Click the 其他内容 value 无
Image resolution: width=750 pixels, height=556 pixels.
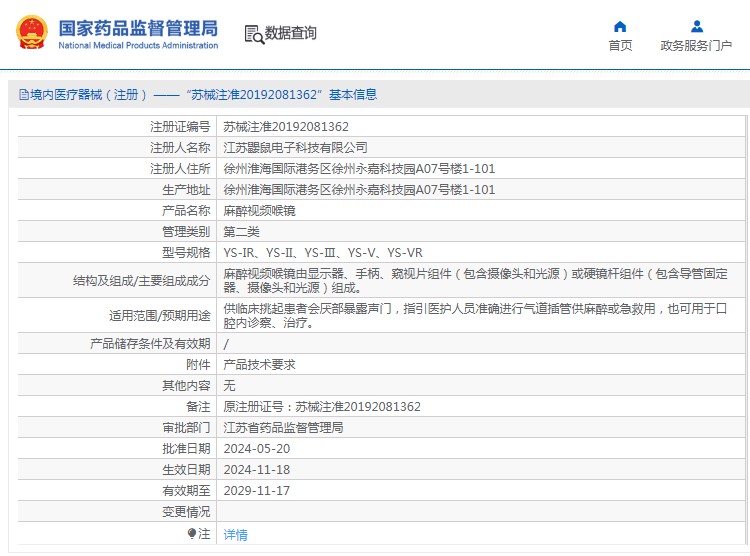(229, 386)
